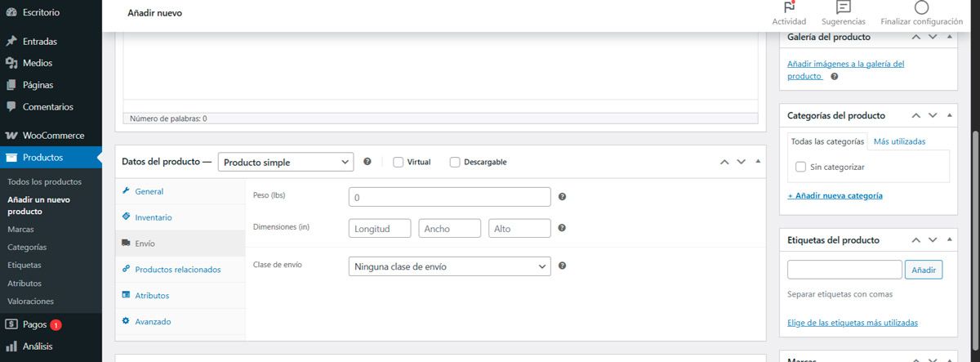This screenshot has height=362, width=980.
Task: Click help icon in Galería del producto
Action: click(834, 76)
